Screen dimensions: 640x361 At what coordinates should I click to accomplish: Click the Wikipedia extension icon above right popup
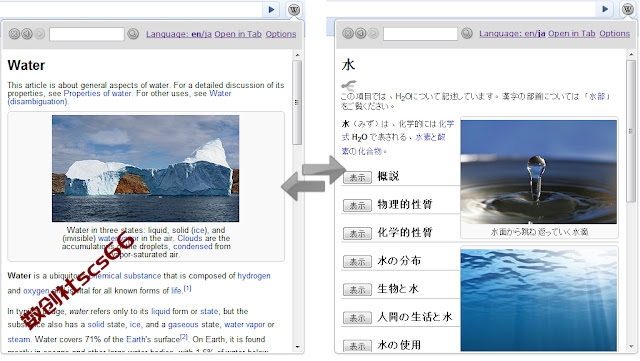pyautogui.click(x=627, y=9)
